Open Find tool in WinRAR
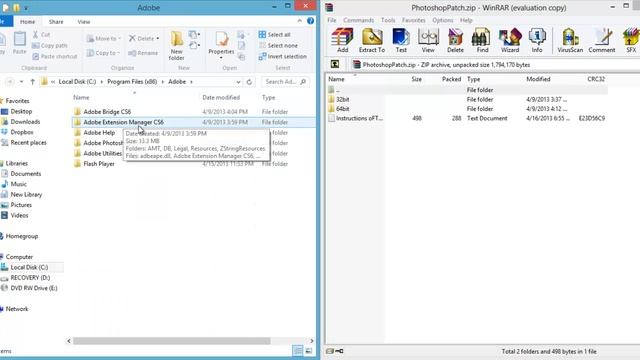 [x=482, y=40]
